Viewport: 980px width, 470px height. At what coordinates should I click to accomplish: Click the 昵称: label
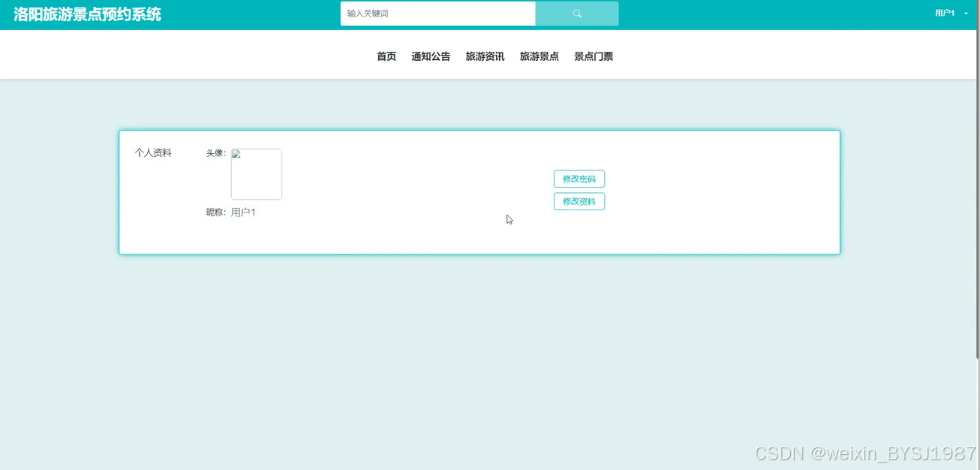pyautogui.click(x=216, y=212)
